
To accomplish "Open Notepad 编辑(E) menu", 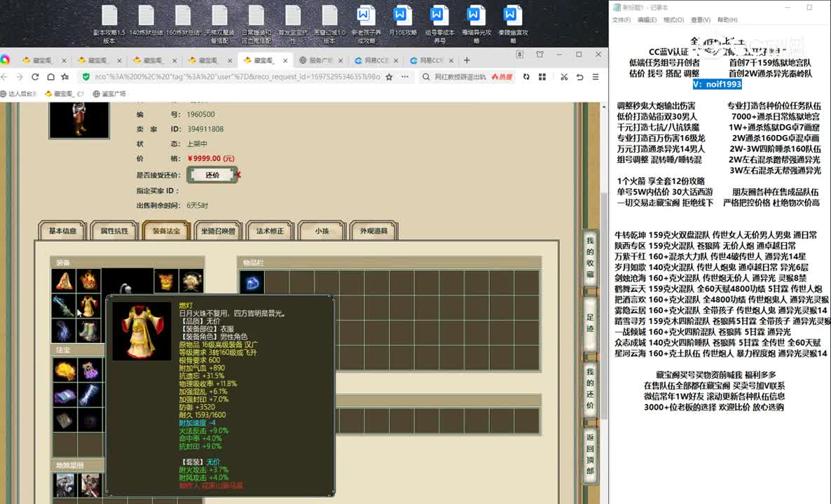I will 647,20.
